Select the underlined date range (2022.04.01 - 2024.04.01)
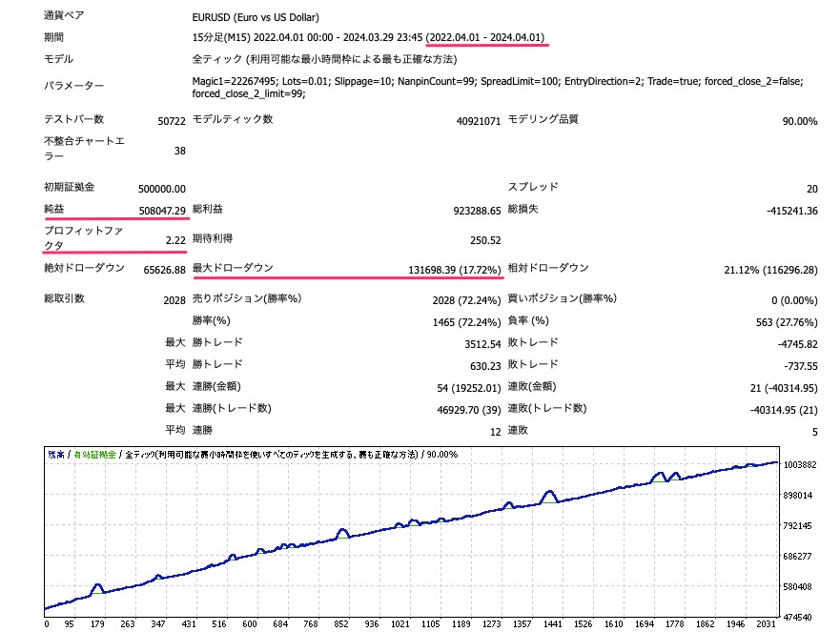Viewport: 840px width, 632px height. point(485,37)
